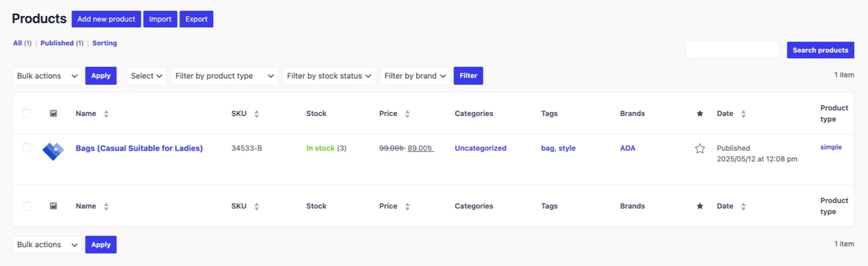Expand the Filter by product type dropdown
Image resolution: width=868 pixels, height=266 pixels.
tap(224, 76)
